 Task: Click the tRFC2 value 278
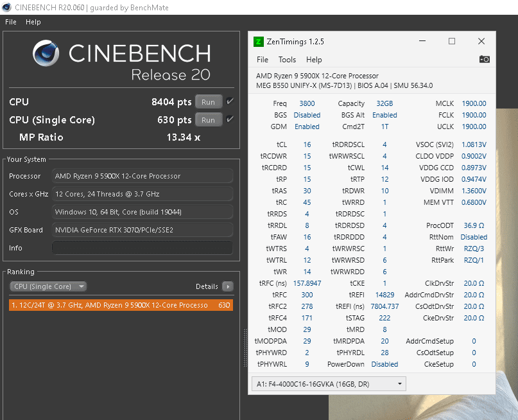[x=307, y=307]
